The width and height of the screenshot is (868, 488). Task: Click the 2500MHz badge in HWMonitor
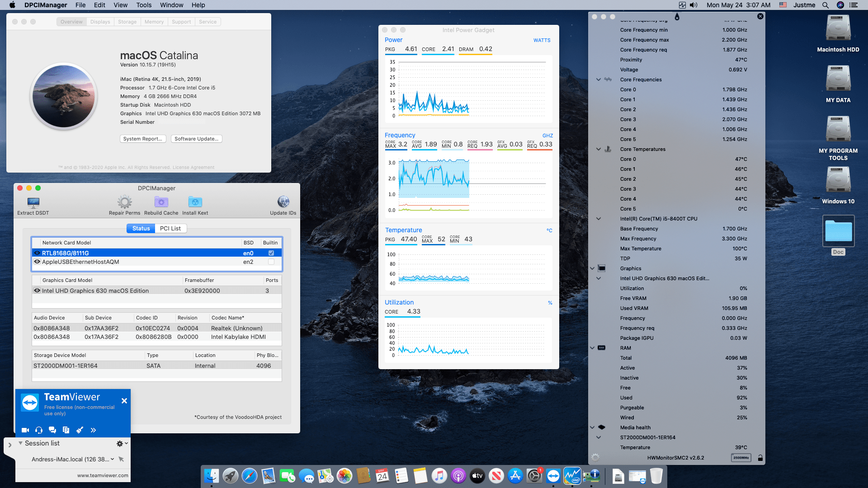tap(741, 458)
